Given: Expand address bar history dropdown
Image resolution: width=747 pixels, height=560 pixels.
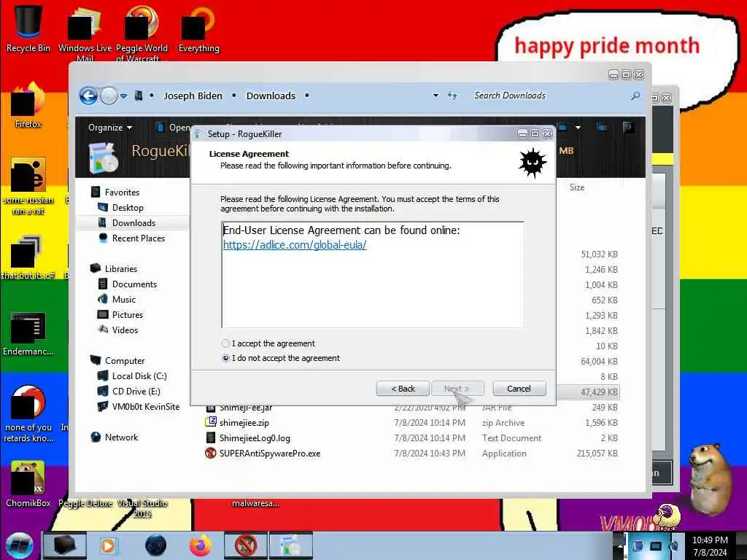Looking at the screenshot, I should [436, 96].
